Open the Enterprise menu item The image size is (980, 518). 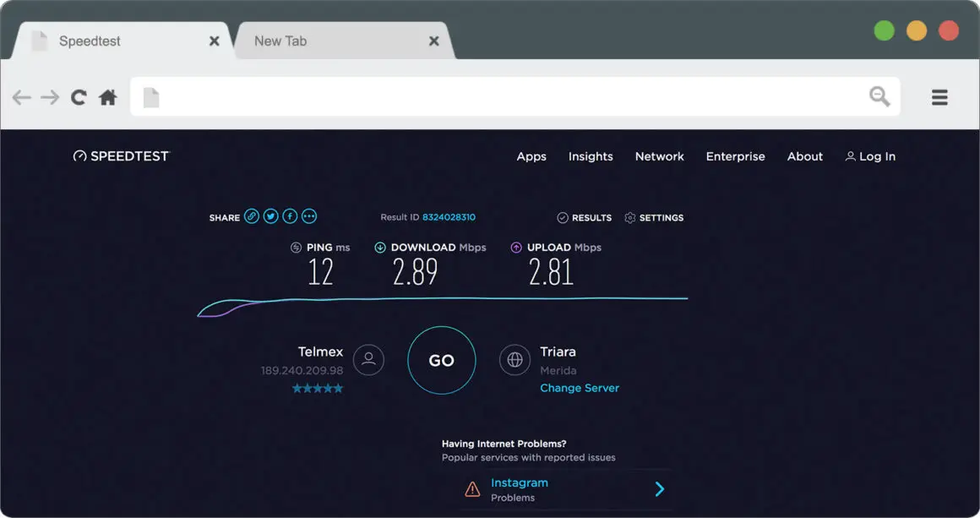(x=736, y=157)
